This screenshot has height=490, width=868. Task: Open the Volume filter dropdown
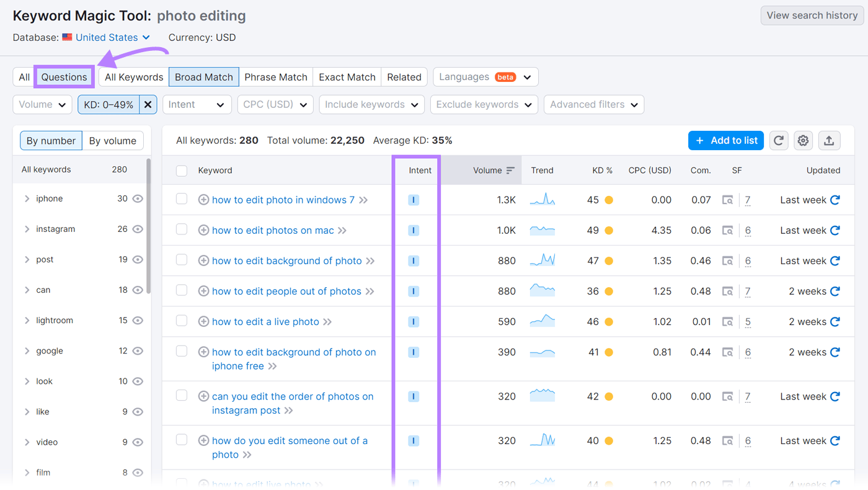coord(42,104)
